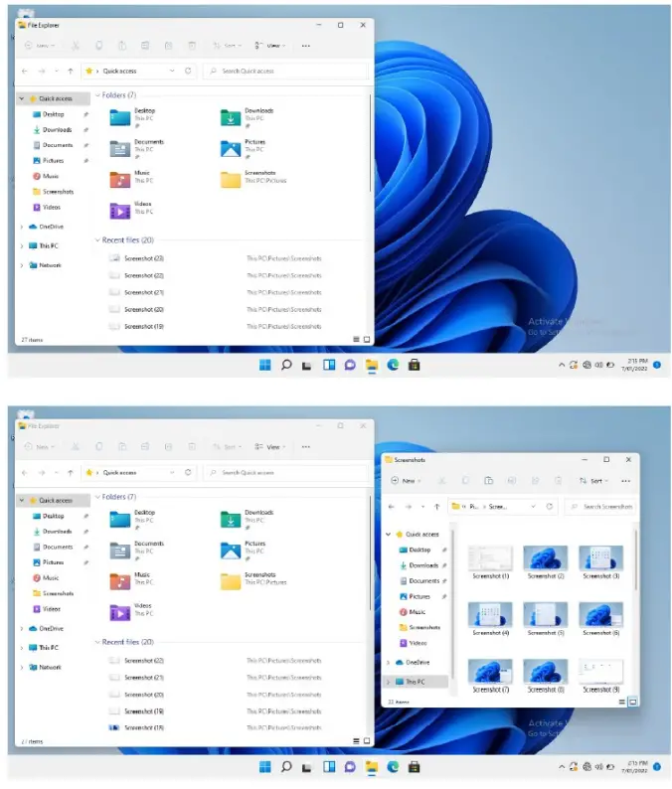Click the Screenshots window vertical scrollbar
This screenshot has width=672, height=789.
[636, 559]
